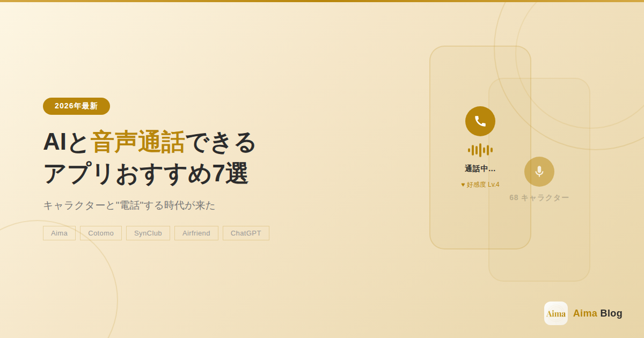Click the 68 キャラクター label
This screenshot has width=644, height=338.
click(539, 197)
